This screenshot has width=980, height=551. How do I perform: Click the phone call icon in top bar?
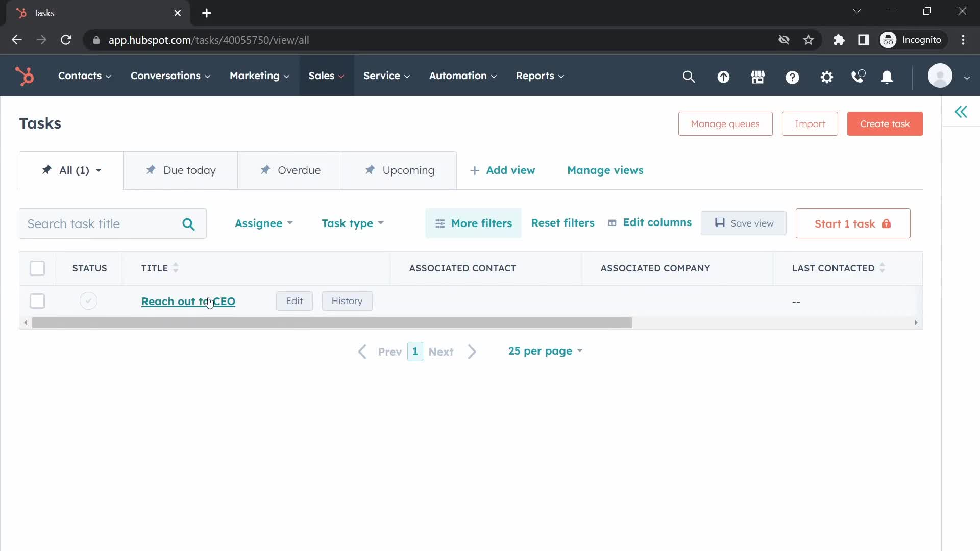coord(857,76)
